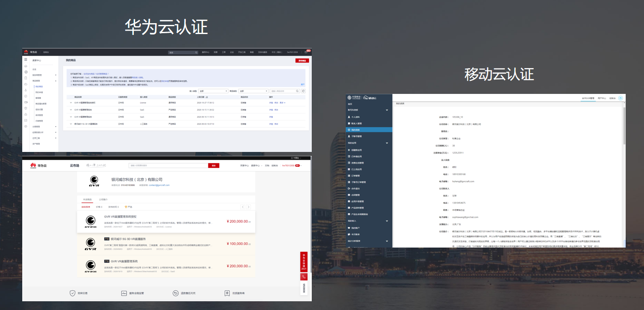Click the red 搜索 button in 云市场
644x310 pixels.
pos(214,165)
